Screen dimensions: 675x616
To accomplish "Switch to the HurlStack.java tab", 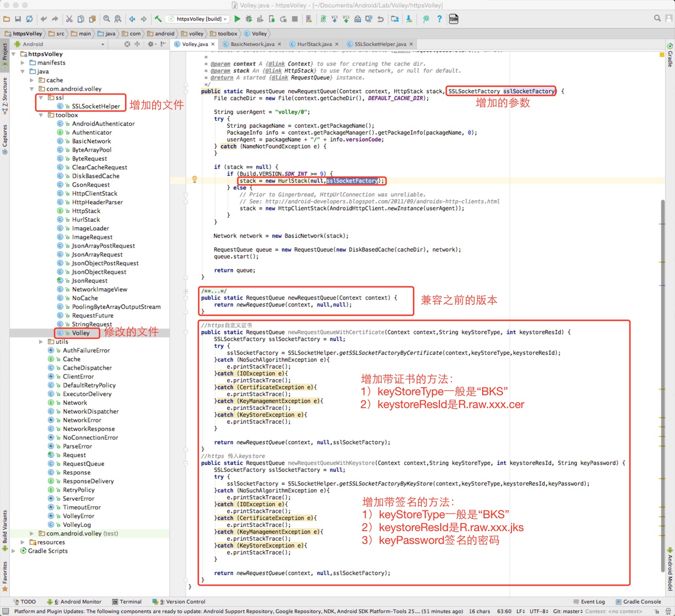I will pos(314,44).
